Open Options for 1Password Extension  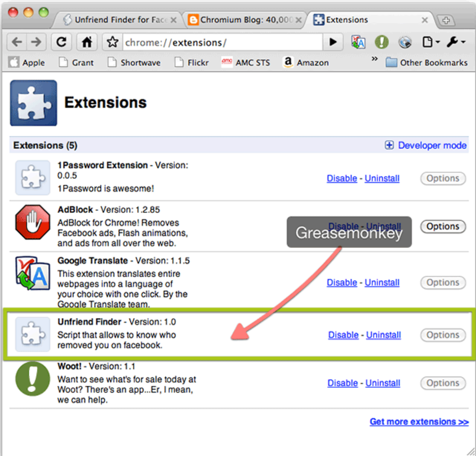(443, 179)
